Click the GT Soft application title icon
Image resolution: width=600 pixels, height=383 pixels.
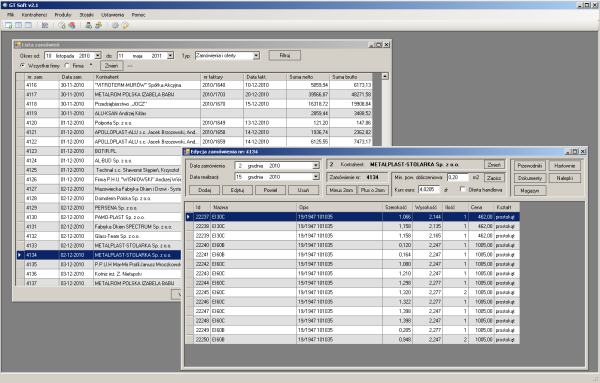coord(5,5)
